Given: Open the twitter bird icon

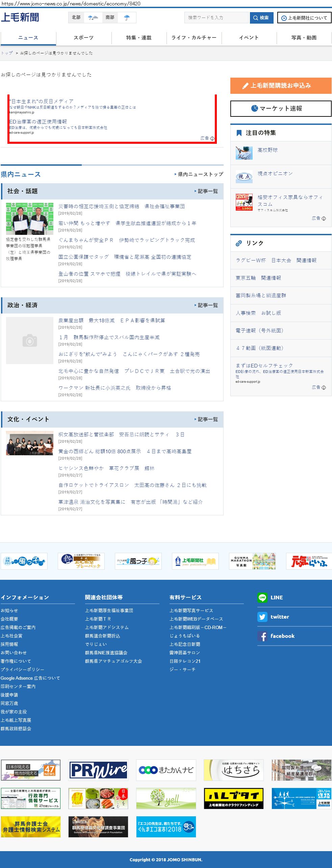Looking at the screenshot, I should tap(262, 617).
